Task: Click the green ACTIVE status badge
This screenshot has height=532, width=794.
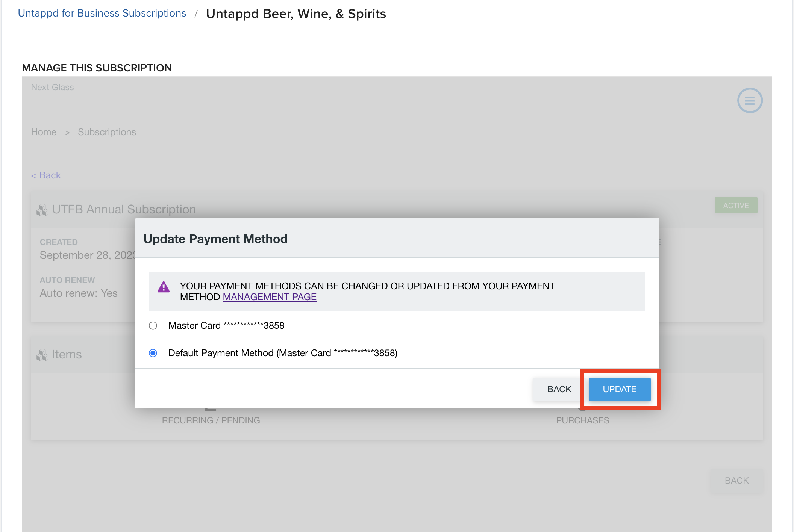Action: coord(736,206)
